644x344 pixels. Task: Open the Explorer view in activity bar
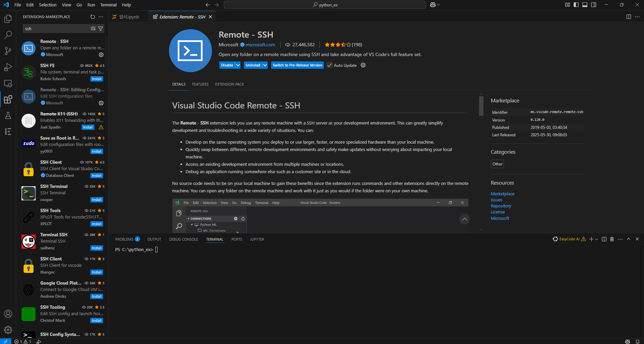(x=8, y=19)
